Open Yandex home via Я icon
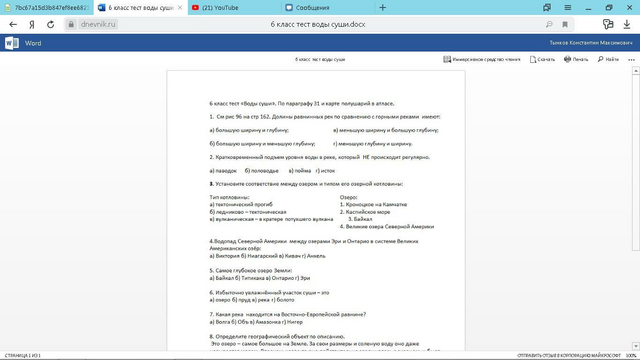This screenshot has width=640, height=360. click(x=32, y=24)
